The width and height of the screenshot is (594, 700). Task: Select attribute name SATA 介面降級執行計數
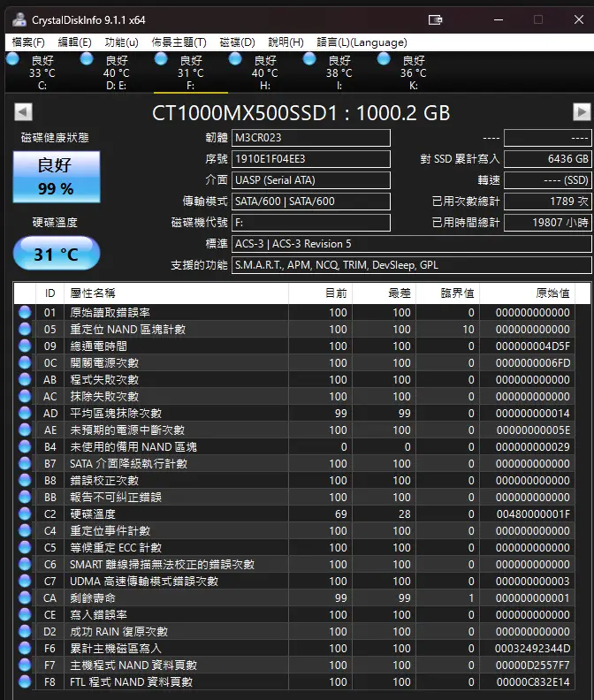129,464
